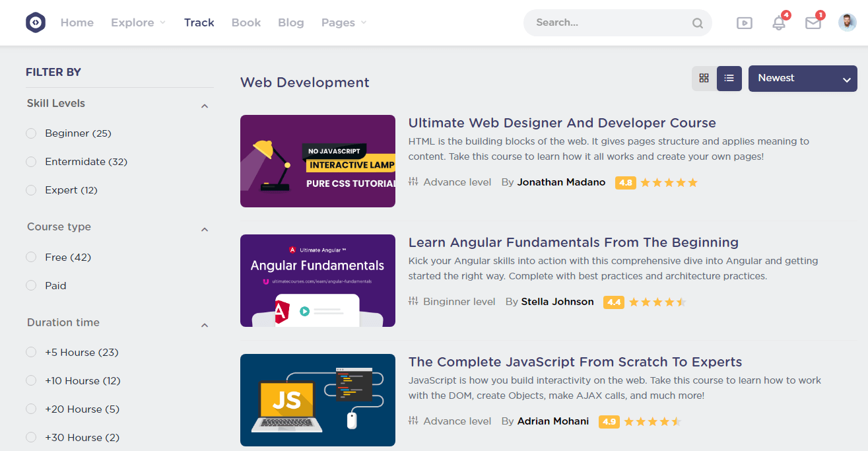868x451 pixels.
Task: Open instructor Jonathan Madano's profile
Action: pyautogui.click(x=561, y=182)
